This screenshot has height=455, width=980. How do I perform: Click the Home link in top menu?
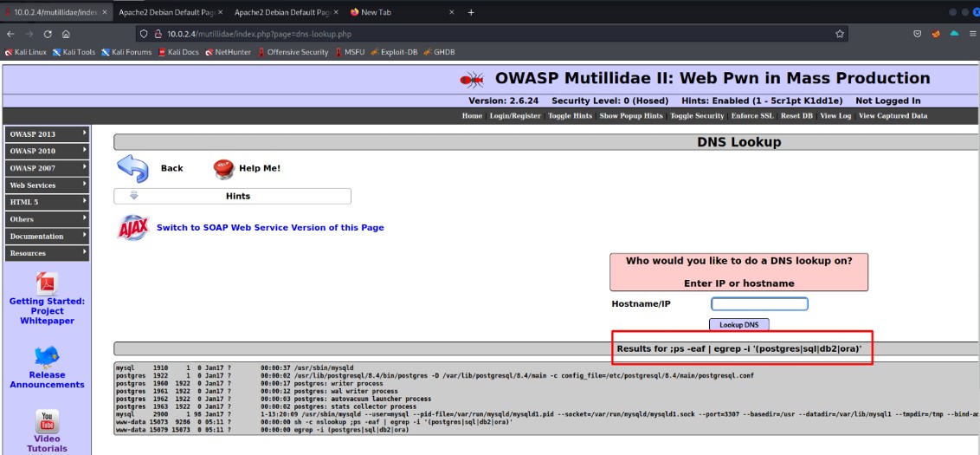472,116
